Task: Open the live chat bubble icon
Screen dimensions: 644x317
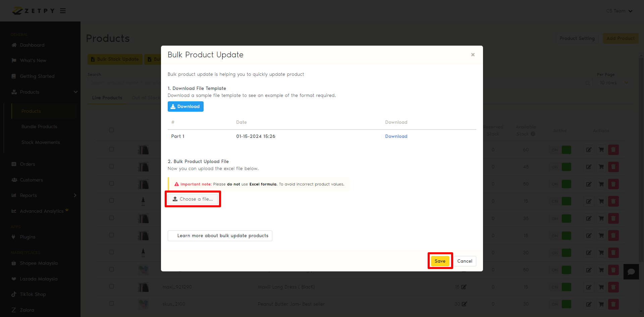Action: pyautogui.click(x=631, y=272)
